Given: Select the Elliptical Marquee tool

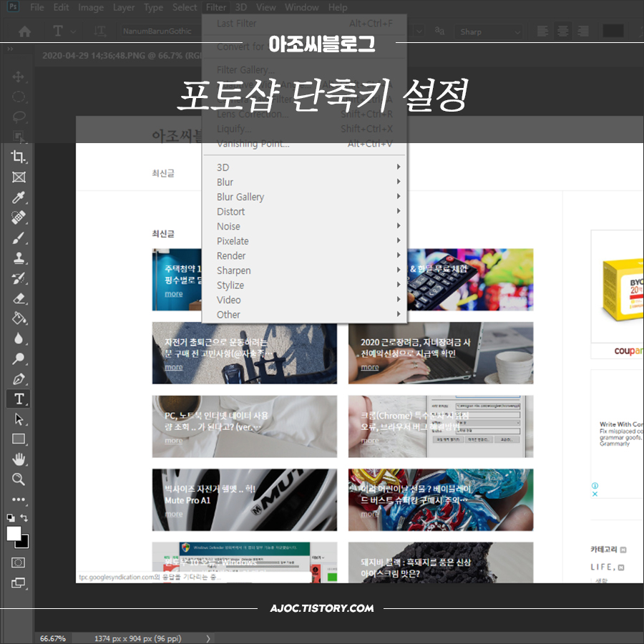Looking at the screenshot, I should click(x=19, y=97).
